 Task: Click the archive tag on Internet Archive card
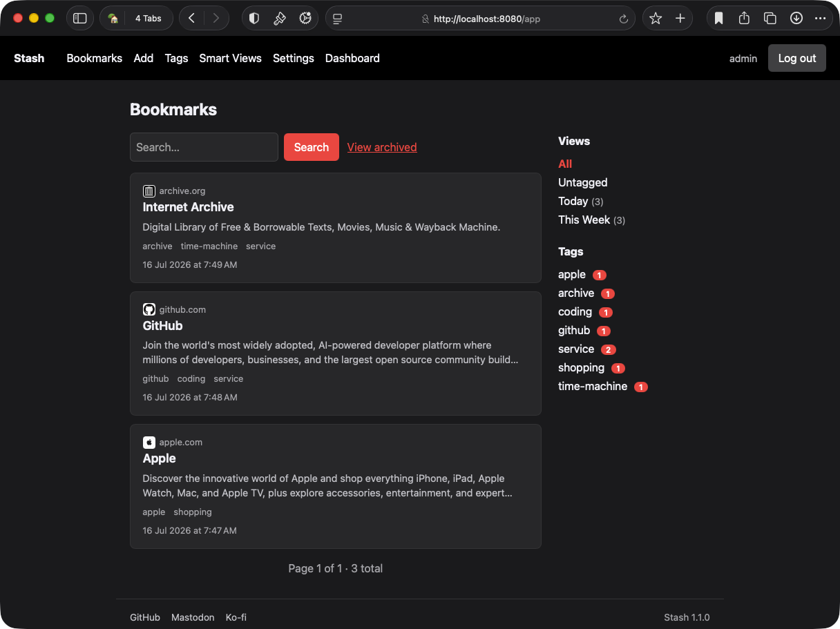(x=157, y=246)
